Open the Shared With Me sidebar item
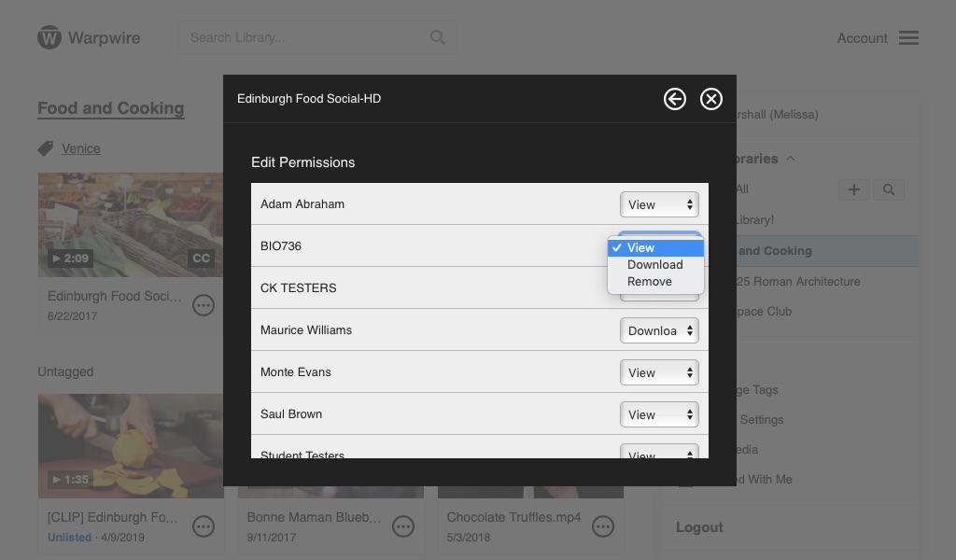This screenshot has width=956, height=560. 765,480
